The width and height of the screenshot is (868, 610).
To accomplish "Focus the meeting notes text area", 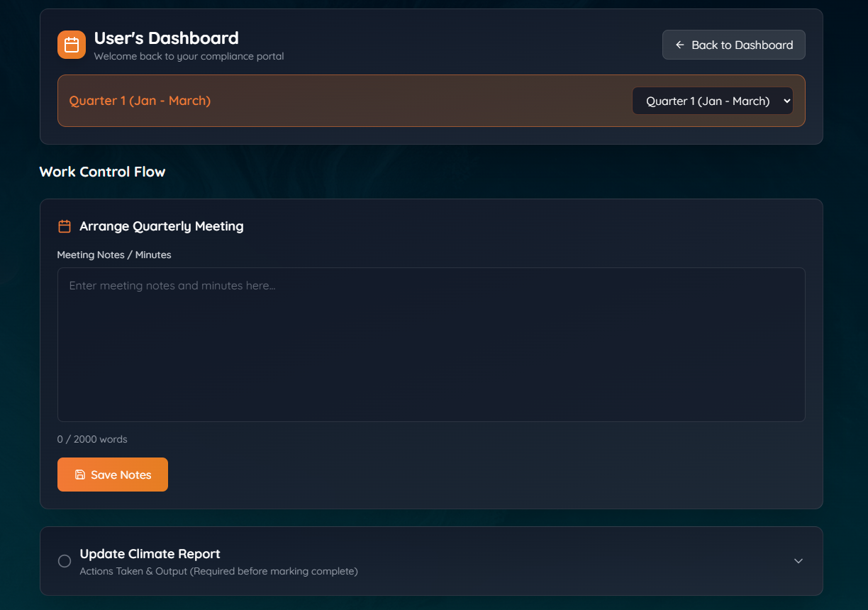I will pos(431,345).
